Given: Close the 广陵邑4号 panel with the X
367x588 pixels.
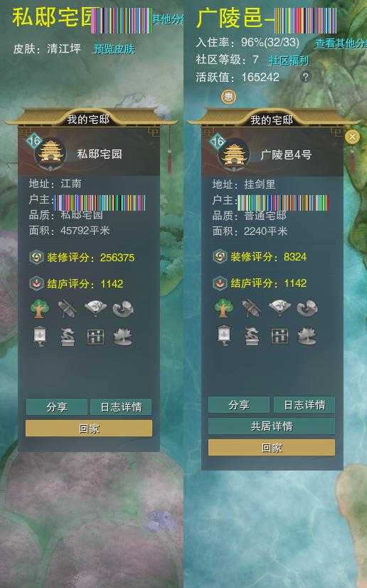Looking at the screenshot, I should [352, 137].
